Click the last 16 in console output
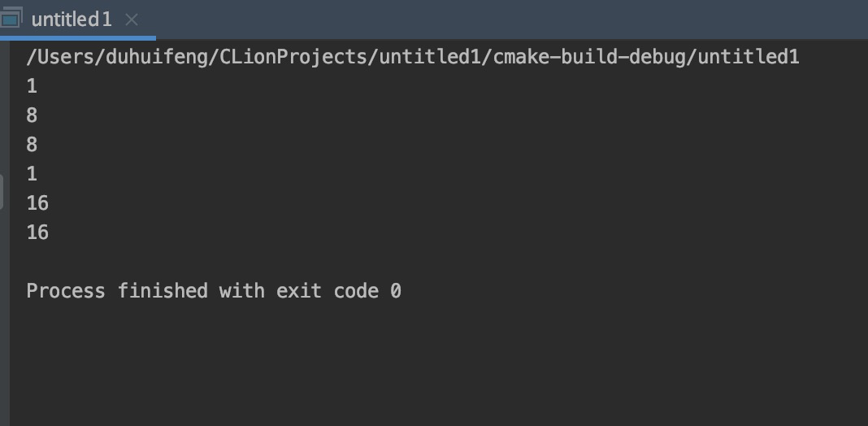Screen dimensions: 868x426 coord(37,233)
